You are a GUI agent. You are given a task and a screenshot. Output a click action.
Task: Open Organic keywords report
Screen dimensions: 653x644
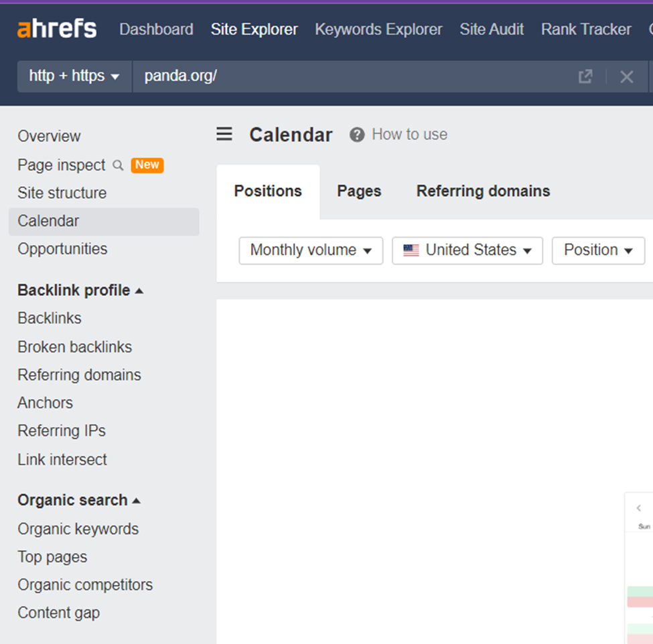pos(78,529)
